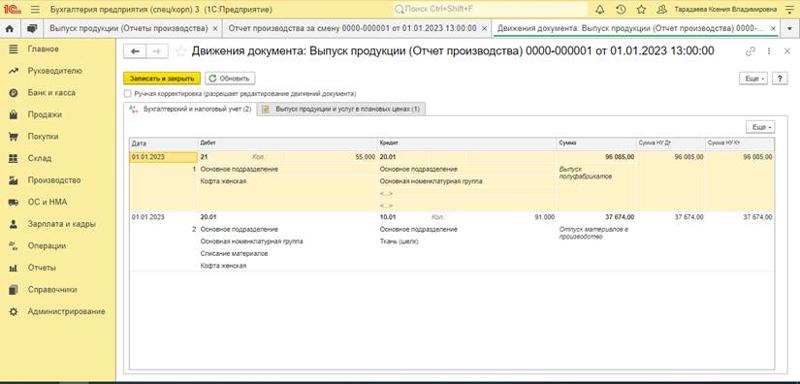
Task: Close the Выпуск продукции (Отчеты производства) tab
Action: tap(215, 29)
